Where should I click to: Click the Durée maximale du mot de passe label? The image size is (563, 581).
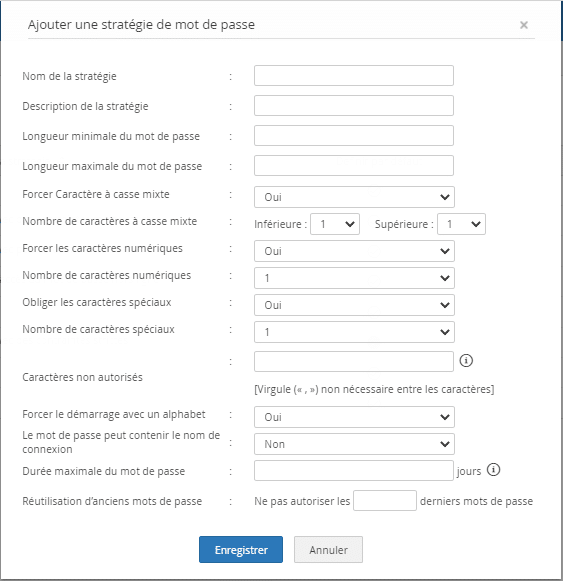(x=103, y=471)
